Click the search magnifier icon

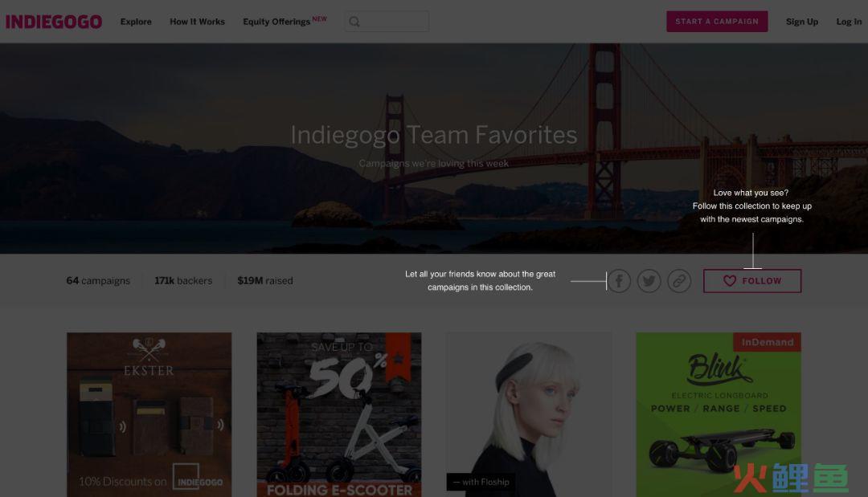click(354, 22)
